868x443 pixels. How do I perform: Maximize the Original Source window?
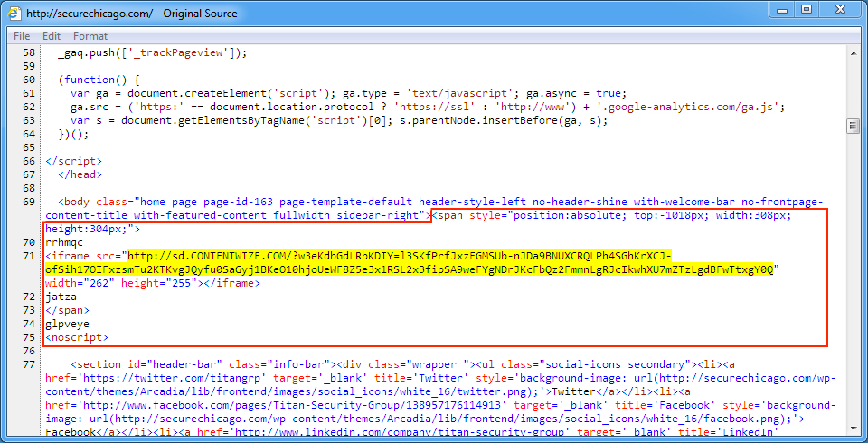coord(807,9)
